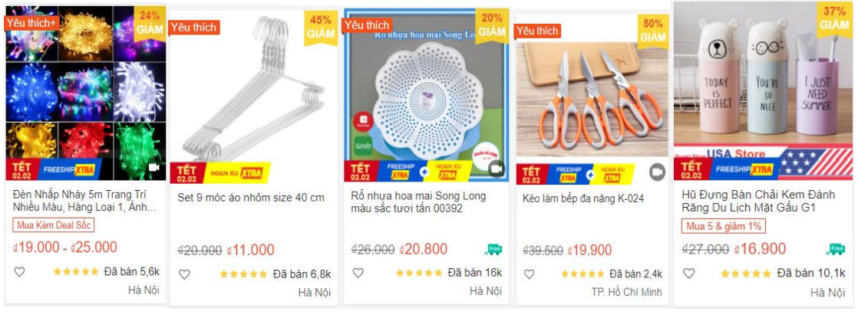Image resolution: width=868 pixels, height=318 pixels.
Task: Click video icon on LED lights image
Action: (153, 167)
